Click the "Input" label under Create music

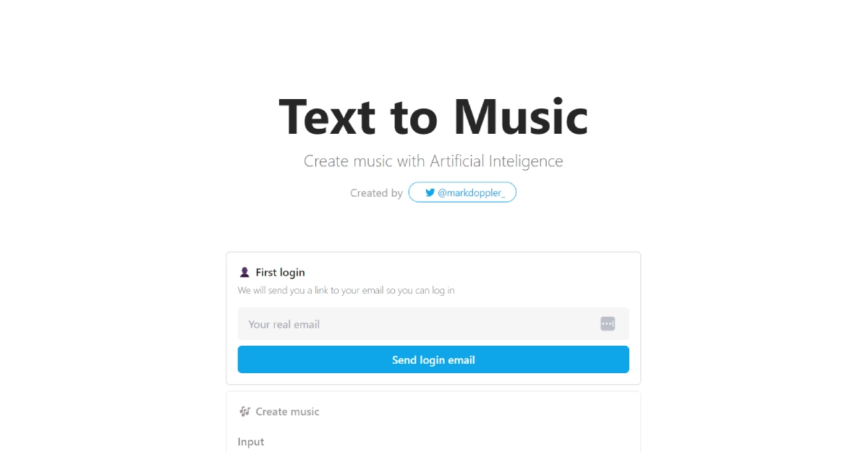coord(251,442)
